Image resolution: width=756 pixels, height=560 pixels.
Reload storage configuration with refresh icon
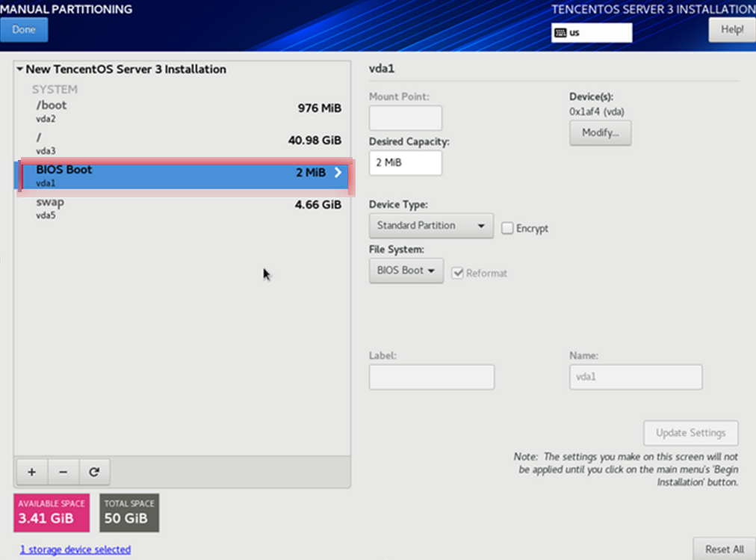[94, 472]
